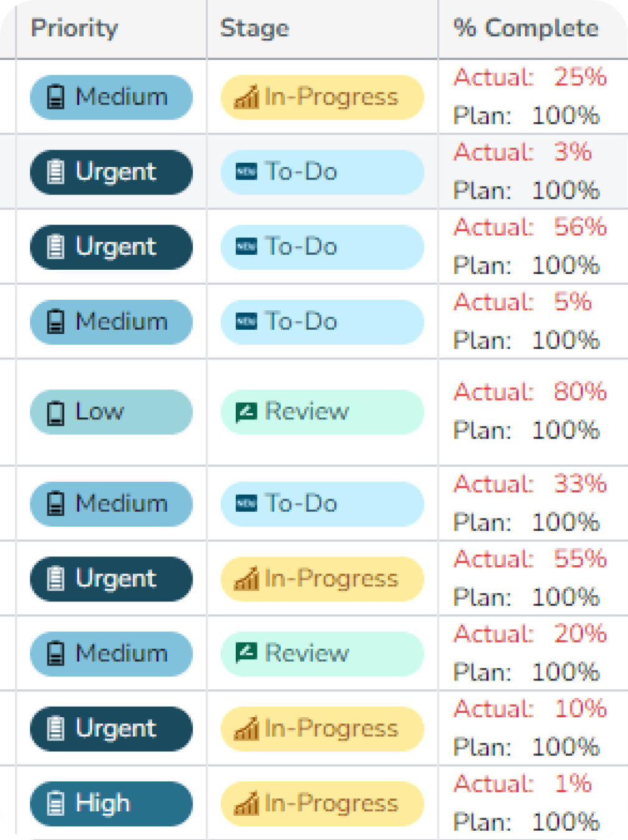Click battery icon in the Low priority badge

click(56, 413)
